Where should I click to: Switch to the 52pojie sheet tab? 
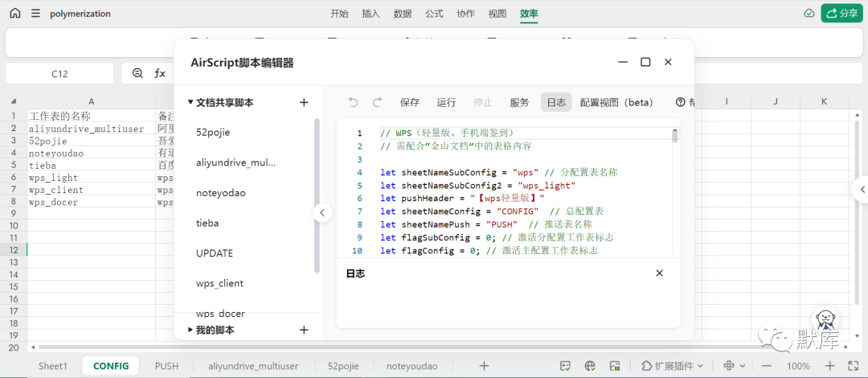(343, 366)
